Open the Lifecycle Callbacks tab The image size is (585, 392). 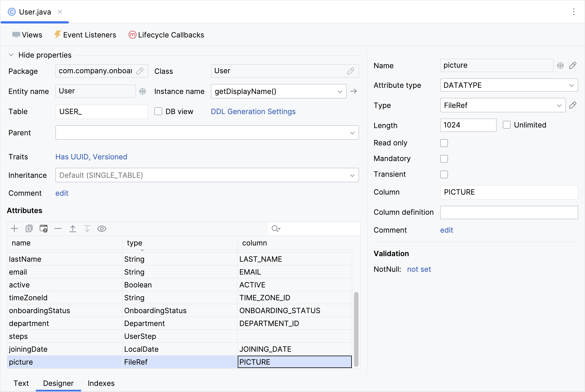click(x=166, y=35)
